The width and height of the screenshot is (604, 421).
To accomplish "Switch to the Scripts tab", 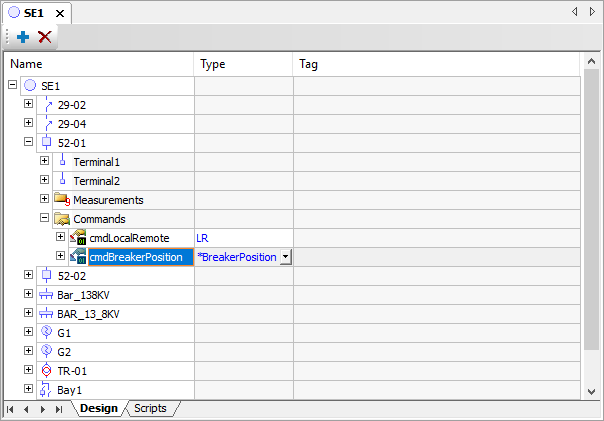I will (x=150, y=409).
